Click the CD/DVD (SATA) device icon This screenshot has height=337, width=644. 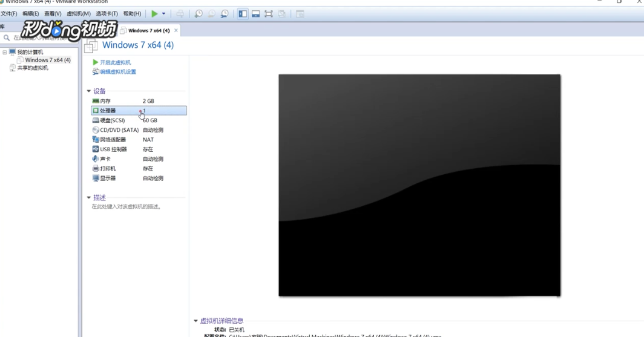96,129
